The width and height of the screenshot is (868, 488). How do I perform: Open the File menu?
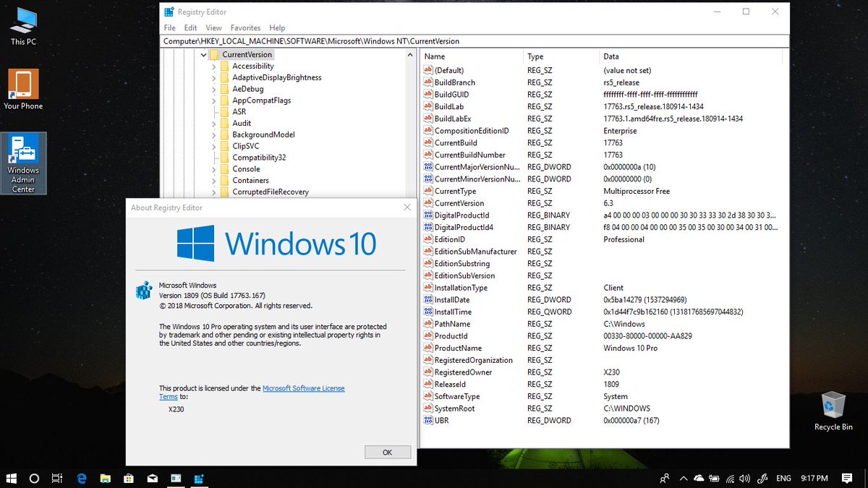pyautogui.click(x=169, y=27)
